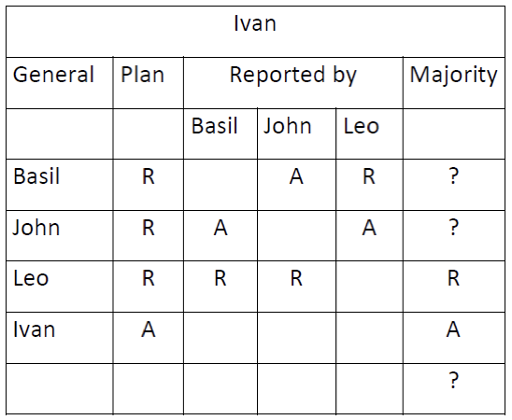
Task: Select Basil's plan value R
Action: tap(149, 176)
